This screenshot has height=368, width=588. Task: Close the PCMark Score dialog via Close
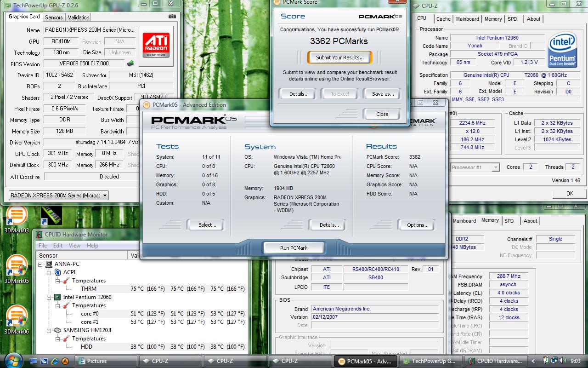click(382, 114)
